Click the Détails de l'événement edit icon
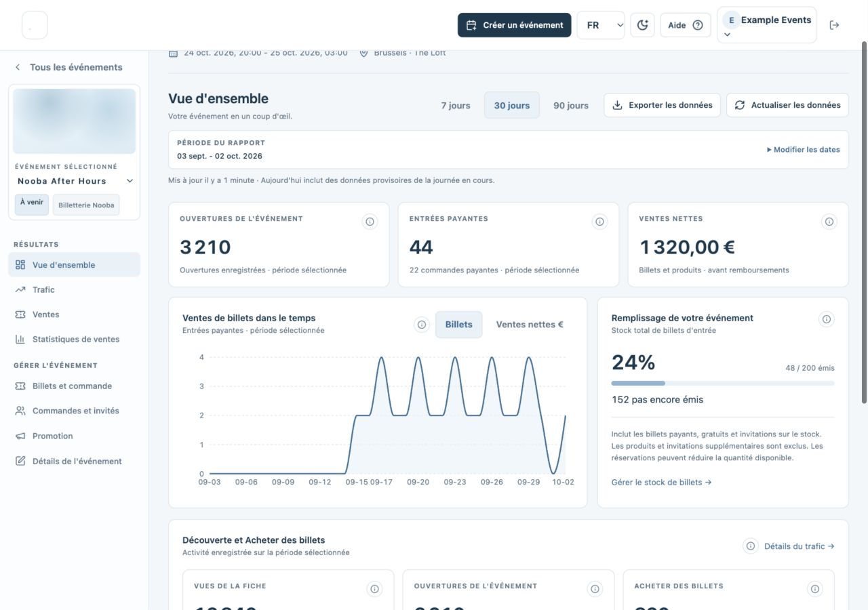Image resolution: width=868 pixels, height=610 pixels. coord(20,461)
